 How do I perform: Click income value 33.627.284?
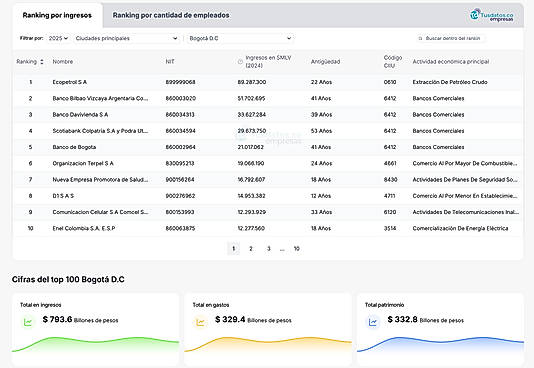tap(252, 115)
